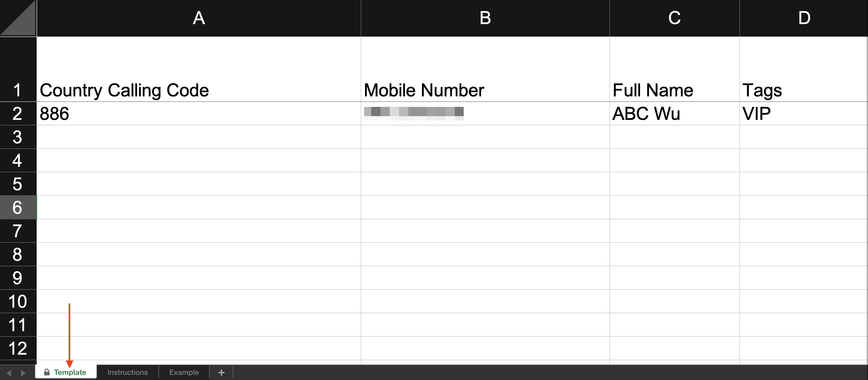Image resolution: width=868 pixels, height=380 pixels.
Task: Click the cell containing 886
Action: [x=199, y=113]
